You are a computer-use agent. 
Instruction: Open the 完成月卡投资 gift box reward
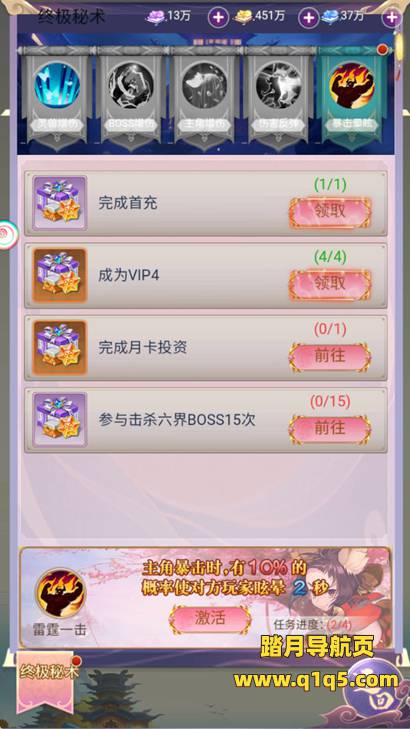tap(60, 348)
